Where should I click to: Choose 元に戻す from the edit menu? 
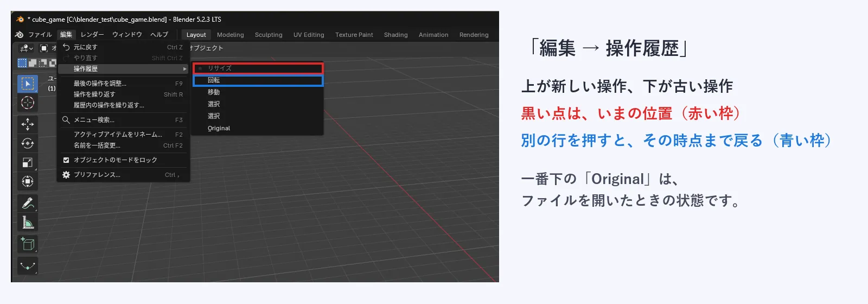click(x=123, y=47)
